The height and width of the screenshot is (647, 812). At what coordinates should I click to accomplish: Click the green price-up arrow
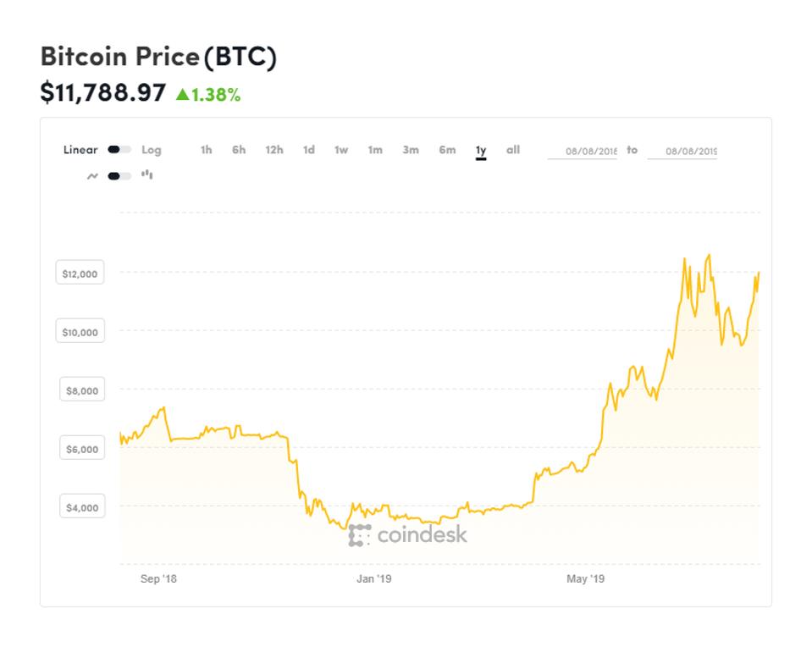pyautogui.click(x=181, y=95)
